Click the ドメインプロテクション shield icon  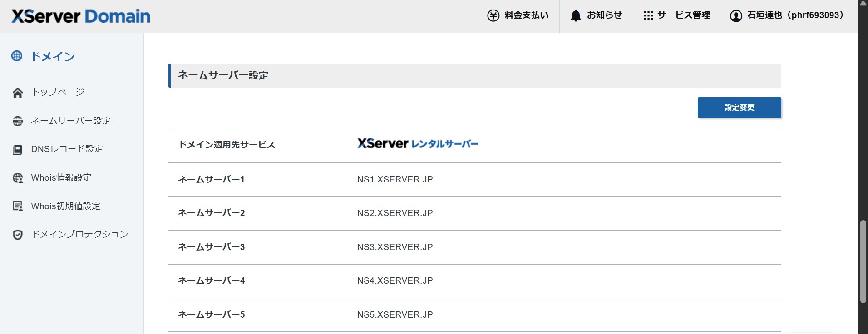click(18, 235)
